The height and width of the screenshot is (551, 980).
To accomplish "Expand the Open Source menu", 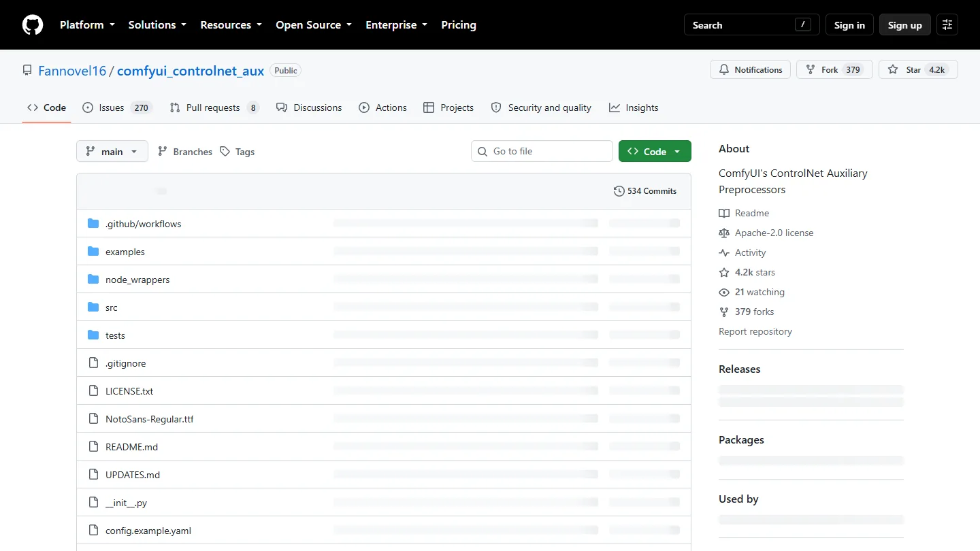I will click(x=314, y=25).
